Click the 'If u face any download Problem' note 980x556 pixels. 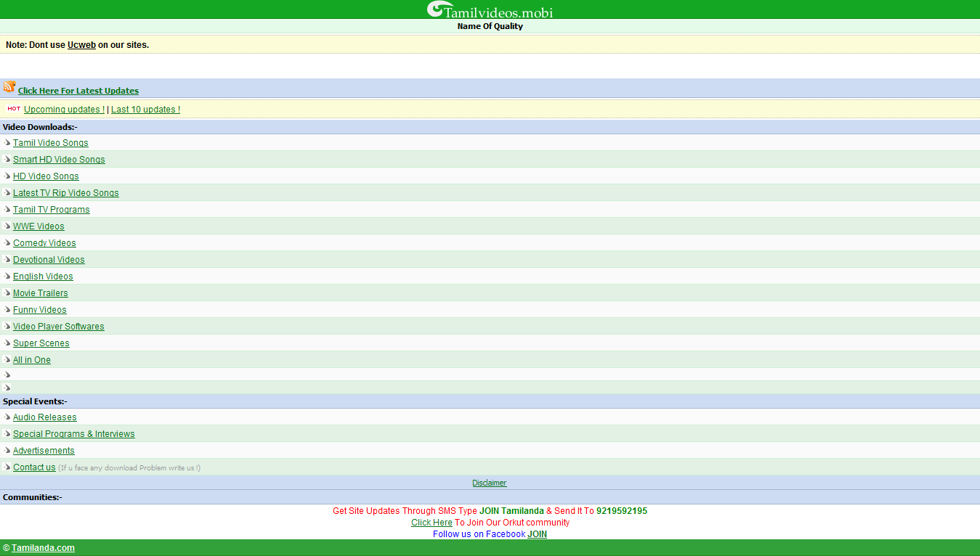coord(129,468)
